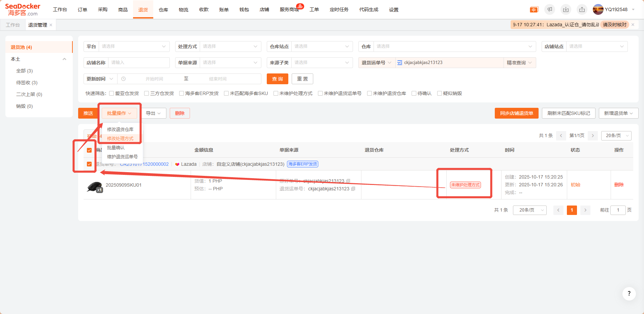Open the download center icon
644x314 pixels.
(x=566, y=9)
